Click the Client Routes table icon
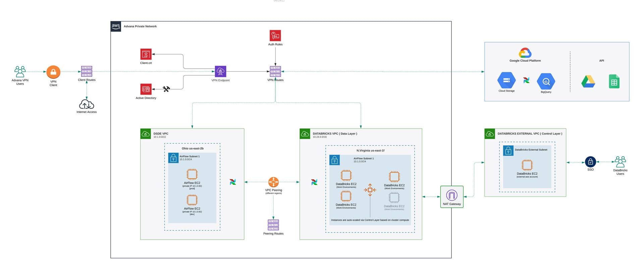The image size is (644, 268). tap(87, 71)
